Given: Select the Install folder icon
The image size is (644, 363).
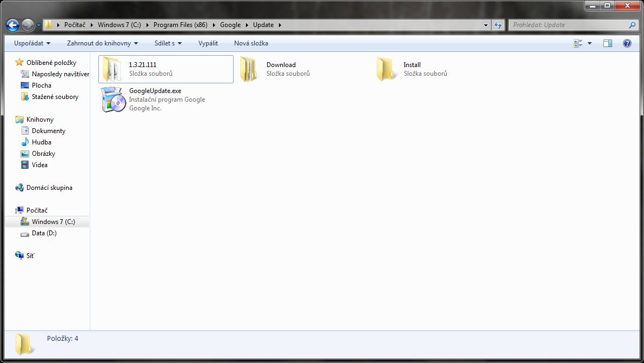Looking at the screenshot, I should pyautogui.click(x=386, y=69).
